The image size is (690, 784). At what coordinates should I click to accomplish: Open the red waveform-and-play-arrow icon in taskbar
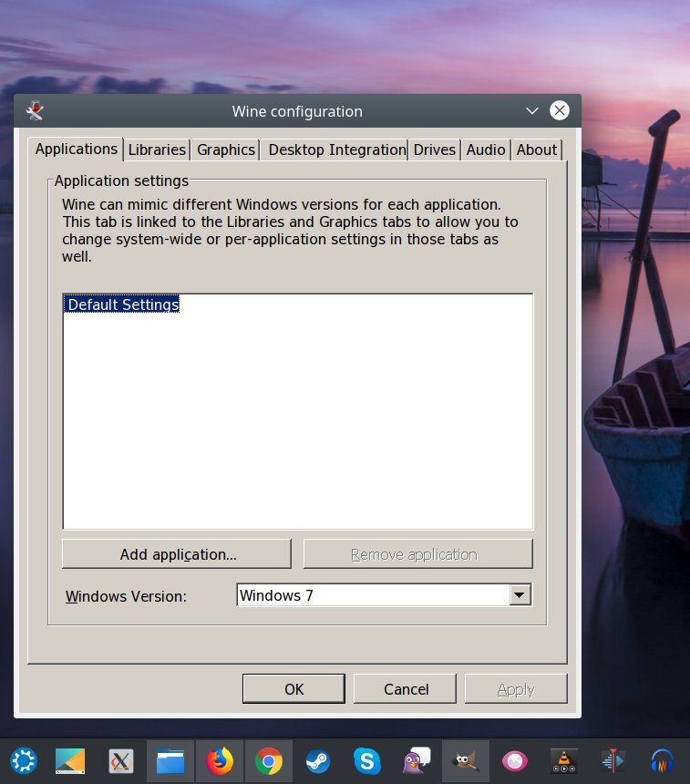tap(613, 761)
